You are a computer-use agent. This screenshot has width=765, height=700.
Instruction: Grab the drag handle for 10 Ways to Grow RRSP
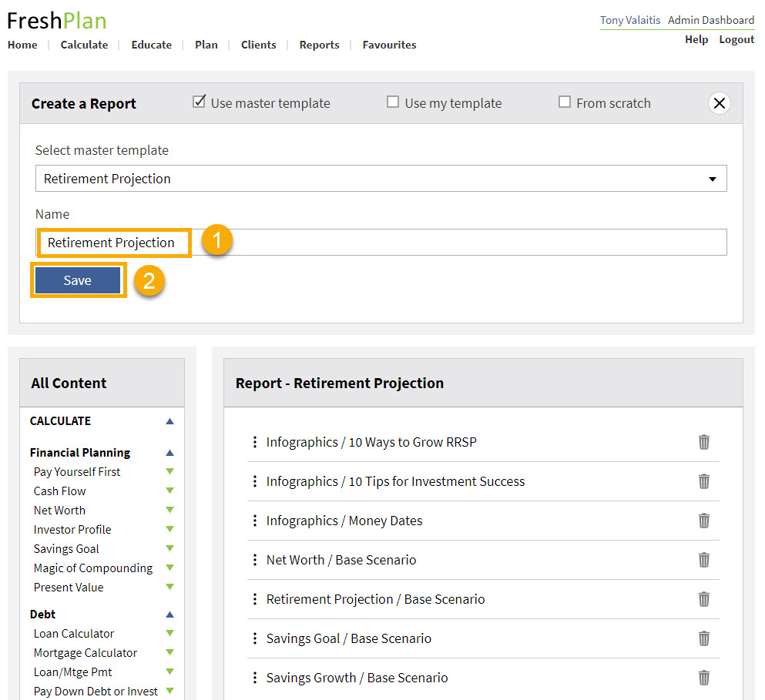click(255, 442)
